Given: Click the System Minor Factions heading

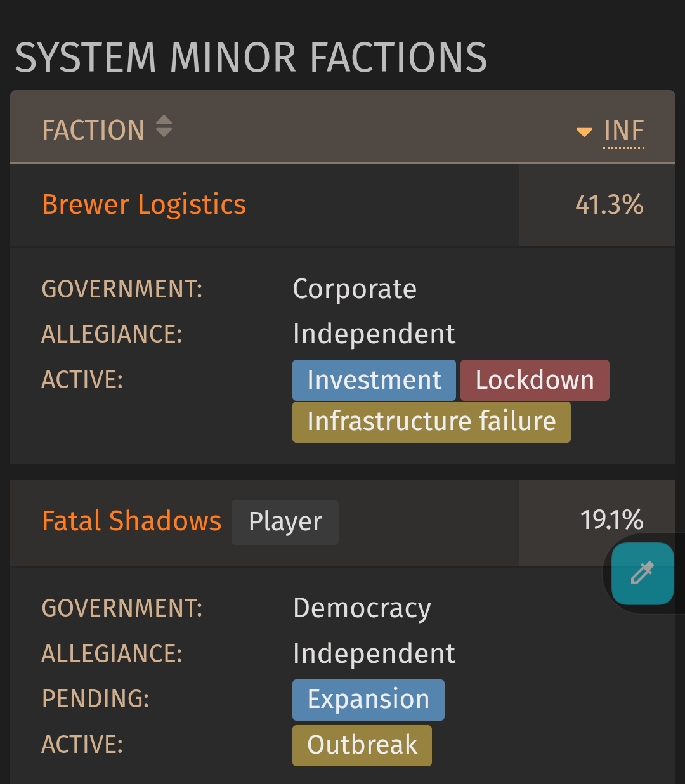Looking at the screenshot, I should click(x=251, y=57).
